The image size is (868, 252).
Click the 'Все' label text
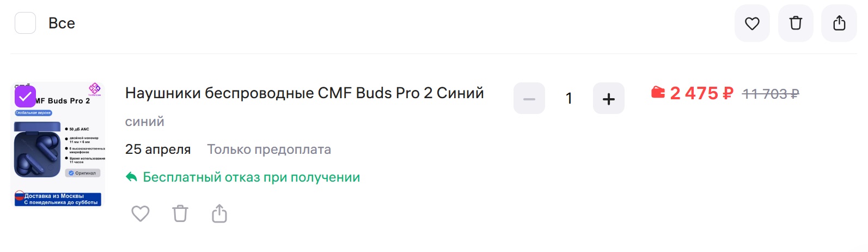tap(62, 23)
